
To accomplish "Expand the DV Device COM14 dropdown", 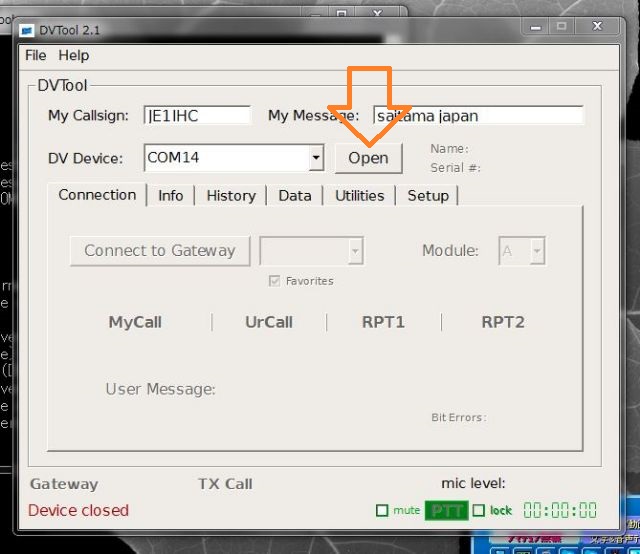I will [316, 158].
